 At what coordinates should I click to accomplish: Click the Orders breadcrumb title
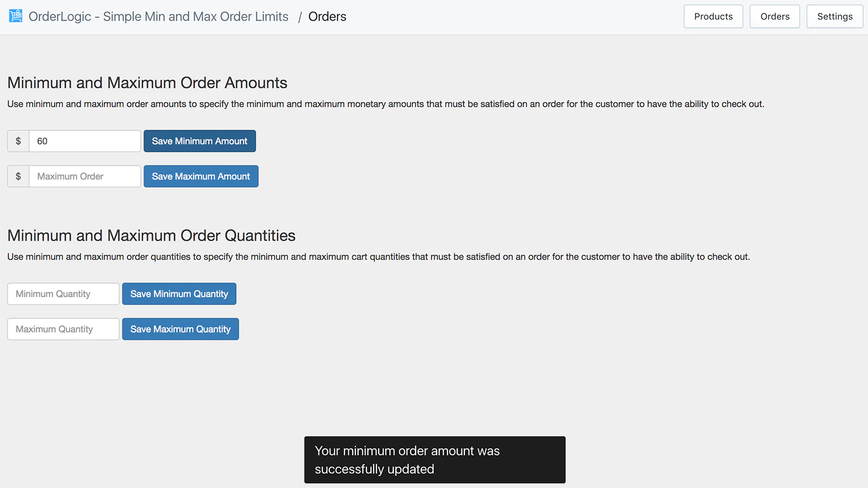(x=327, y=17)
